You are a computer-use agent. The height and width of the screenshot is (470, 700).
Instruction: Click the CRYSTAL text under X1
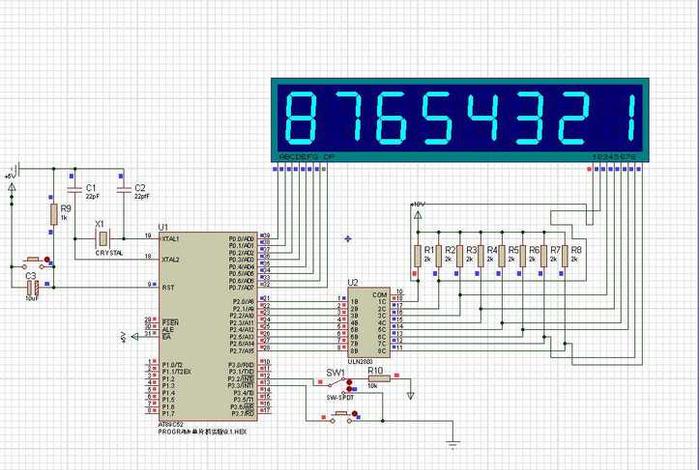click(x=109, y=253)
